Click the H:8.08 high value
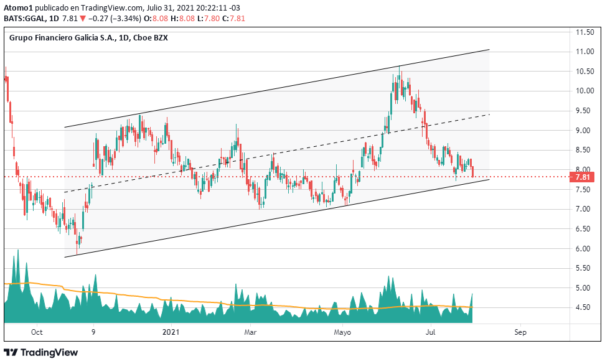The width and height of the screenshot is (605, 364). pyautogui.click(x=182, y=19)
